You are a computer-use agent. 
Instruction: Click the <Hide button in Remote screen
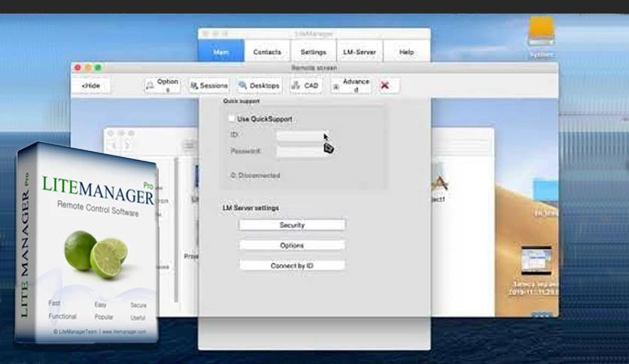coord(91,86)
